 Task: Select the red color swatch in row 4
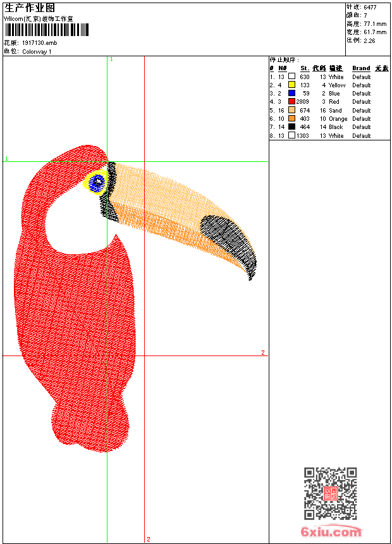click(x=291, y=101)
